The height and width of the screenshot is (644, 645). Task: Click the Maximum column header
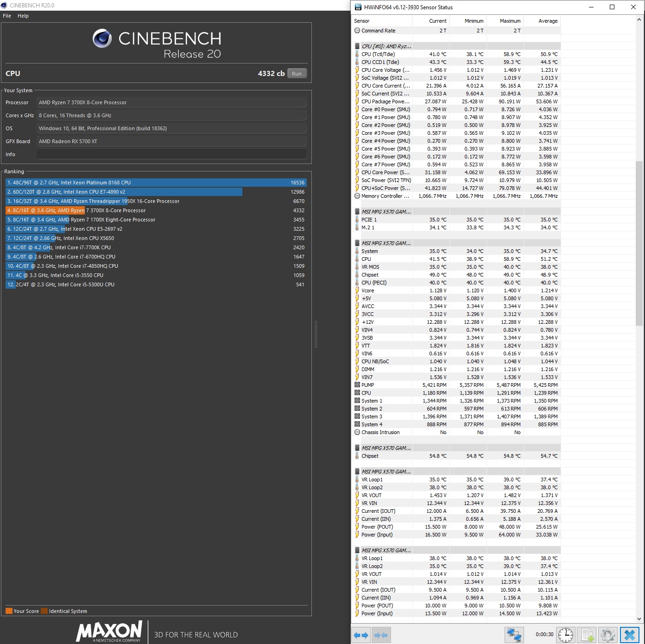(x=505, y=21)
